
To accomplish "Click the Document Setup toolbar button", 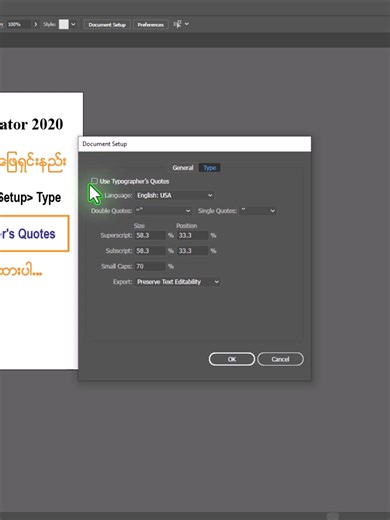I will [x=107, y=25].
